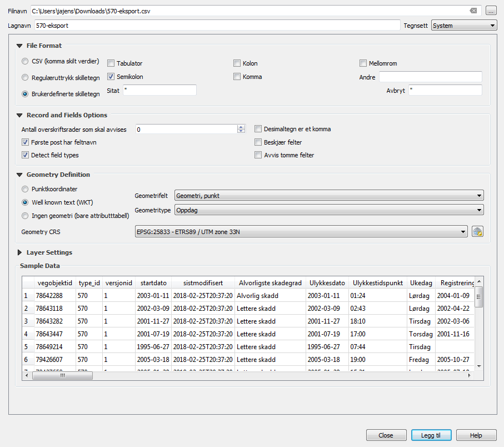Click the Alvorligste skadegrad column header
Screen dimensions: 504x447
pos(270,283)
